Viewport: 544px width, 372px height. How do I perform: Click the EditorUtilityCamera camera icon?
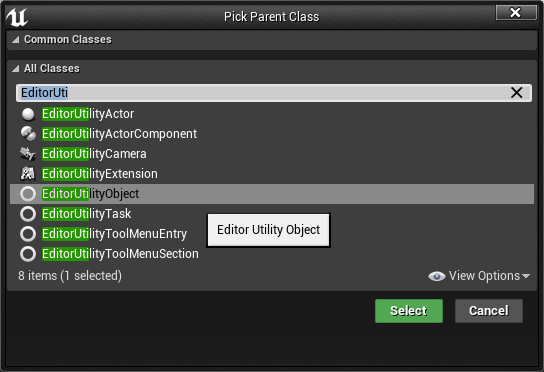click(28, 154)
